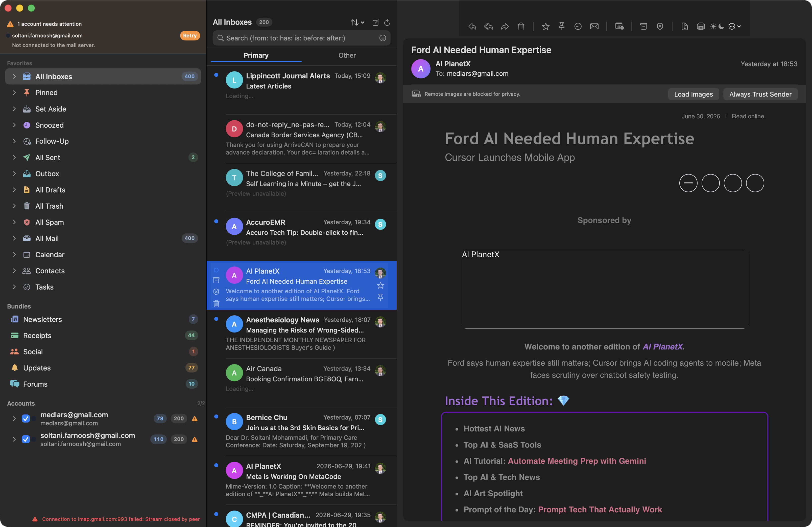Open the Air Canada Booking Confirmation email
Image resolution: width=812 pixels, height=527 pixels.
[302, 383]
